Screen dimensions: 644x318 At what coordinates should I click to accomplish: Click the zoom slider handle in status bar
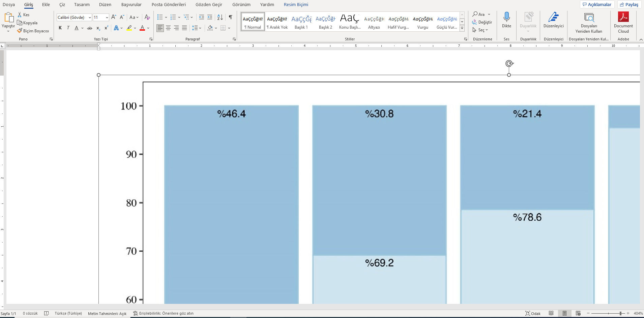pos(620,313)
